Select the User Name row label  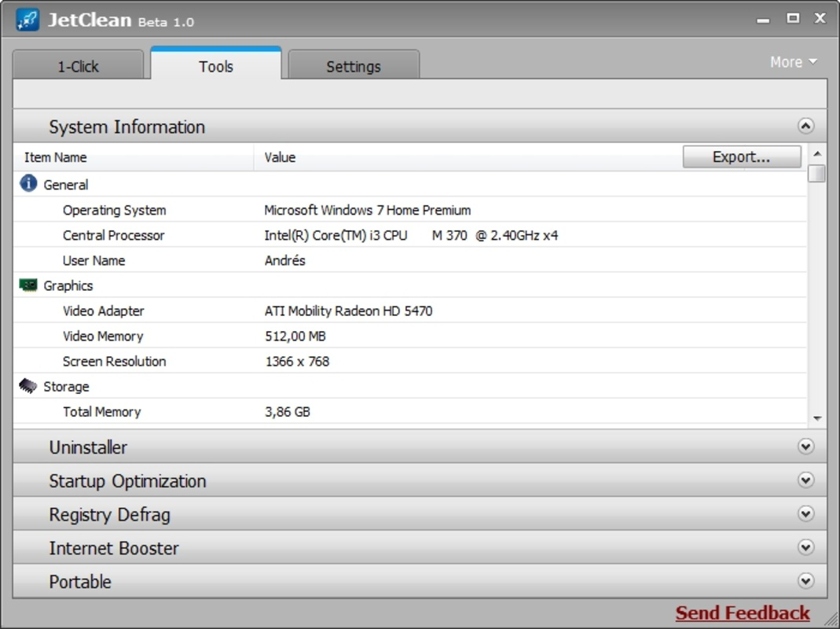pyautogui.click(x=94, y=260)
